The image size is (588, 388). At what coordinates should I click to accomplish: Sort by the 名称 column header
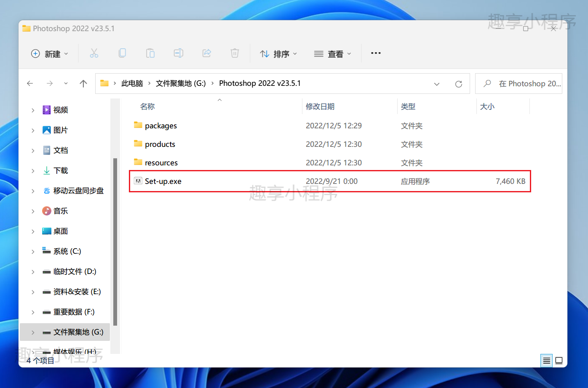147,106
